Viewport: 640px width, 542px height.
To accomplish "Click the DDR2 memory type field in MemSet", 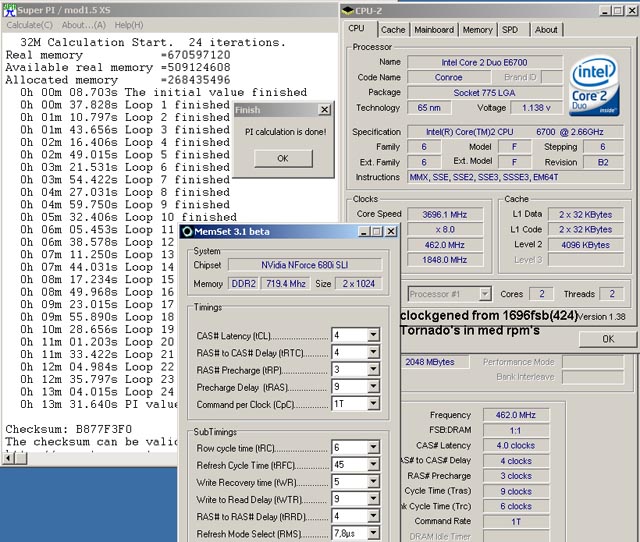I will pyautogui.click(x=244, y=284).
